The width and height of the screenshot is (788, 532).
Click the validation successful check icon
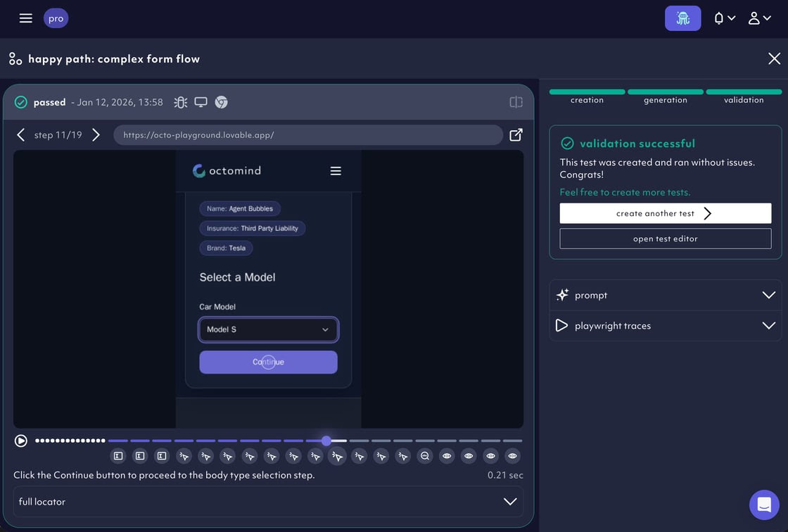(567, 144)
